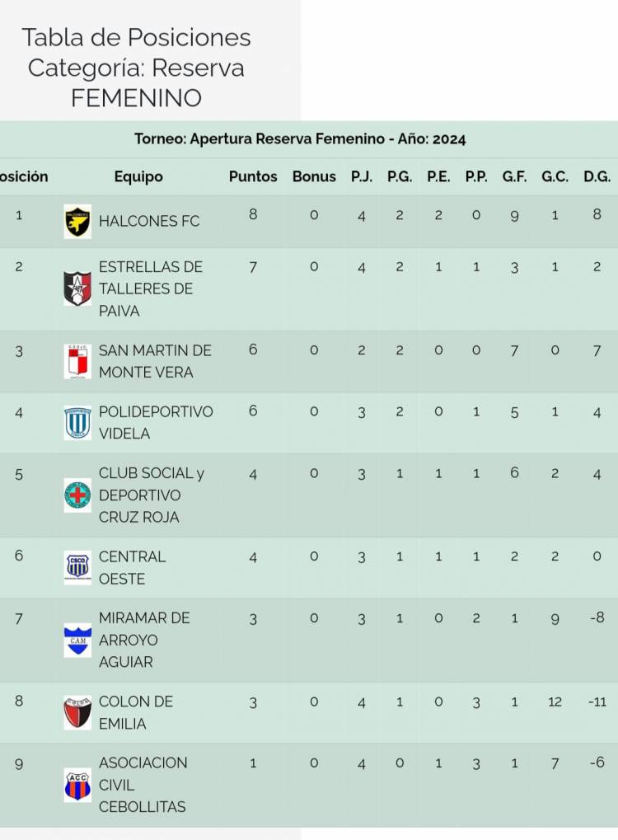Click the D.G. column header
Screen dimensions: 618x840
597,176
